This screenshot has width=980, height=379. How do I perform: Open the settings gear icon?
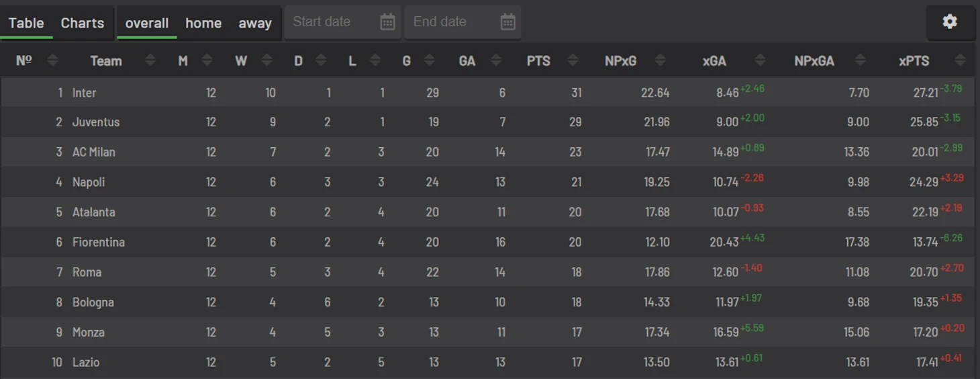(949, 22)
